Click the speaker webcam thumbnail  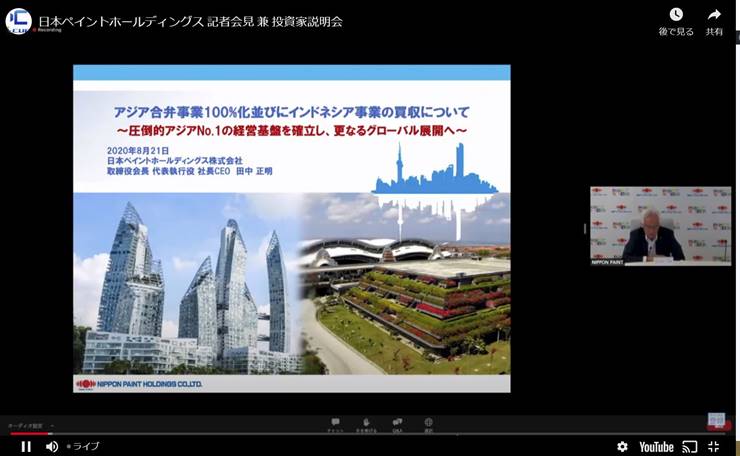click(x=660, y=226)
